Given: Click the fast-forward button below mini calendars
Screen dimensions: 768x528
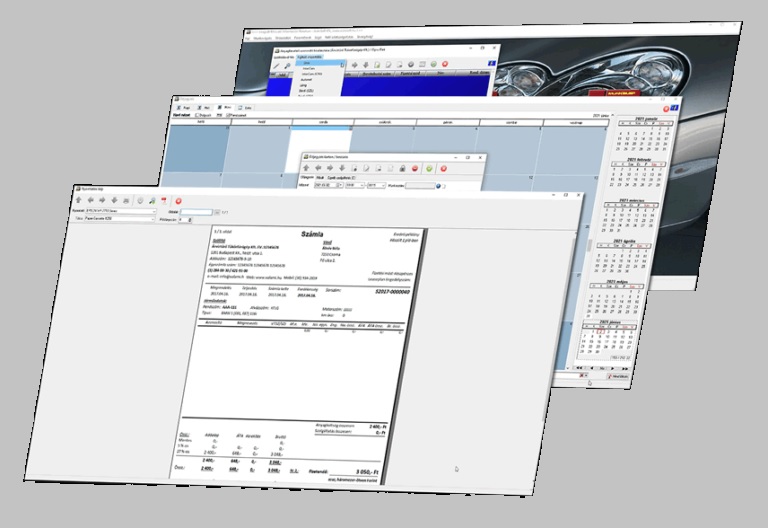Looking at the screenshot, I should point(624,368).
